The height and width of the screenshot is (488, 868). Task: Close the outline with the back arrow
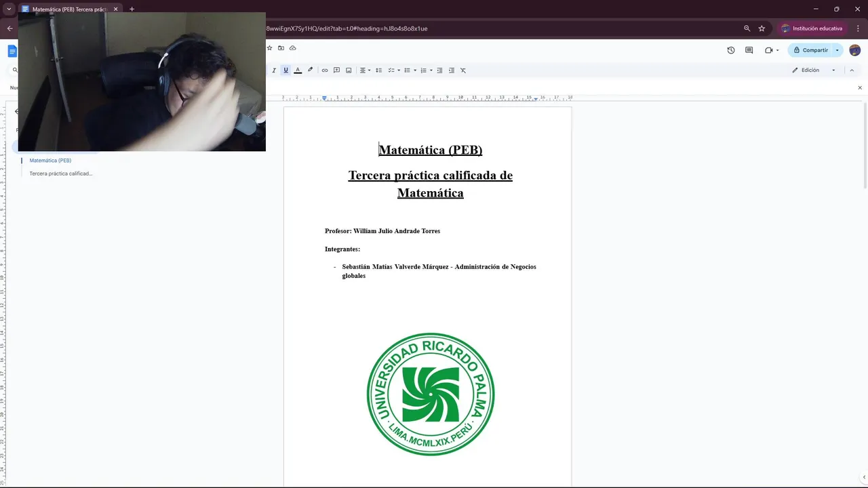16,112
